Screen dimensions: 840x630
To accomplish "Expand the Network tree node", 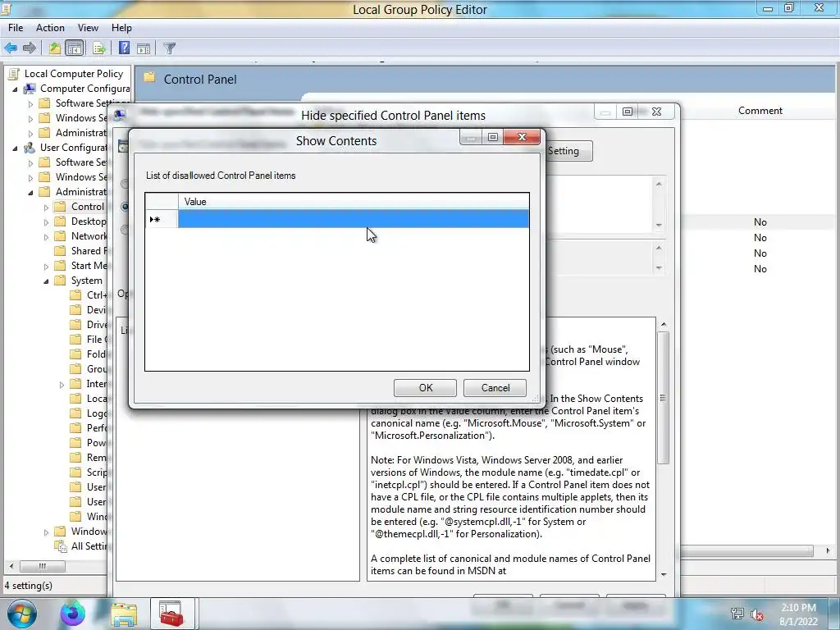I will [x=46, y=237].
